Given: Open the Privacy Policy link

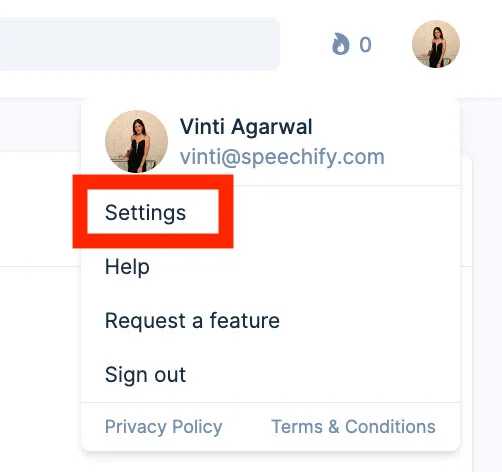Looking at the screenshot, I should (164, 427).
